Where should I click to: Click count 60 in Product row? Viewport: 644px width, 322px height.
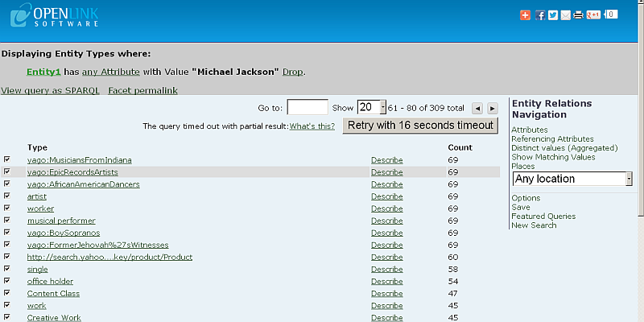pyautogui.click(x=453, y=258)
